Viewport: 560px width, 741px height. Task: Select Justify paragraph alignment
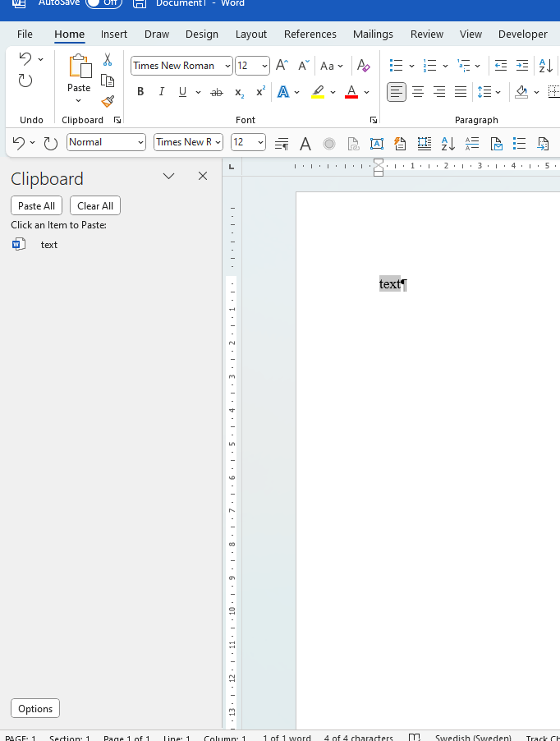(461, 92)
